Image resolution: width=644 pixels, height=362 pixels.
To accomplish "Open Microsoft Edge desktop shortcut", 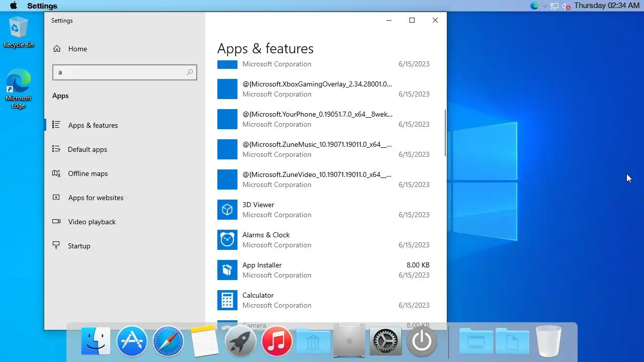I will click(x=19, y=89).
